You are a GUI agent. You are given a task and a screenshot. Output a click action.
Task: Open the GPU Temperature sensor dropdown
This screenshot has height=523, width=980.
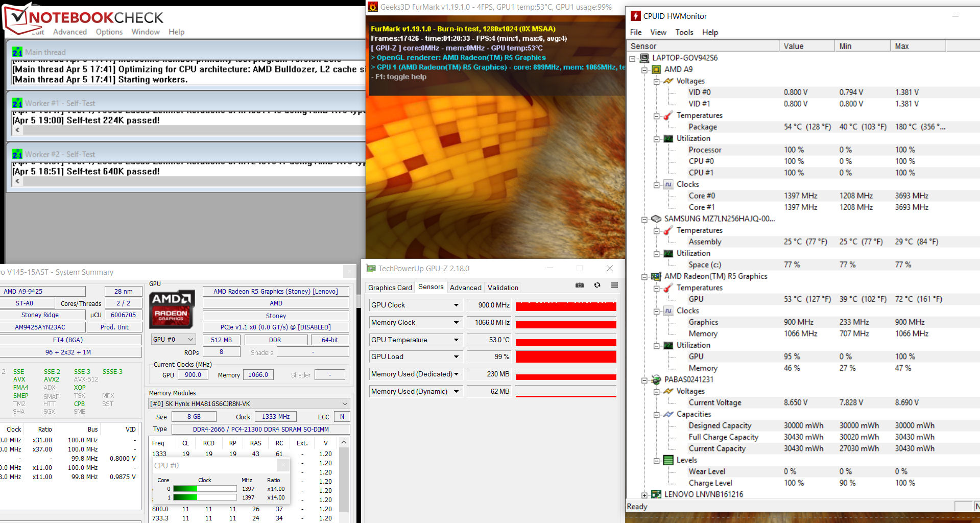click(x=456, y=340)
